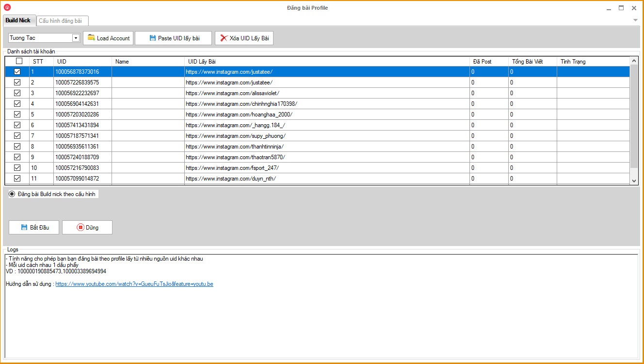Select UID cell 100056935611361
Screen dimensions: 644x364
(82, 147)
